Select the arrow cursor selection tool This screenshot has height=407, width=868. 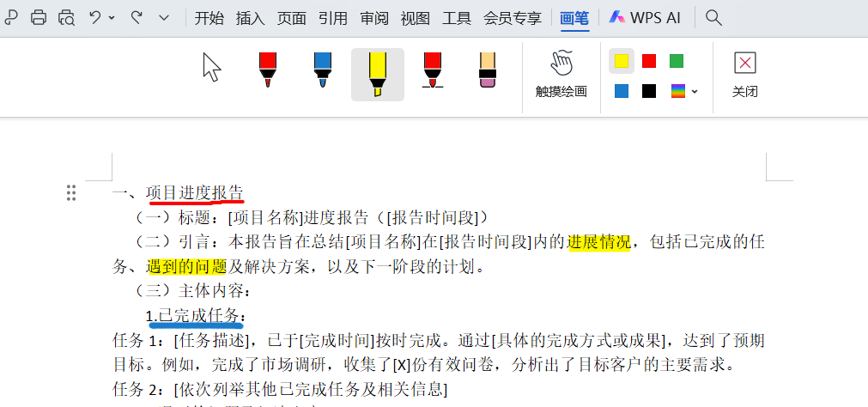click(x=212, y=67)
